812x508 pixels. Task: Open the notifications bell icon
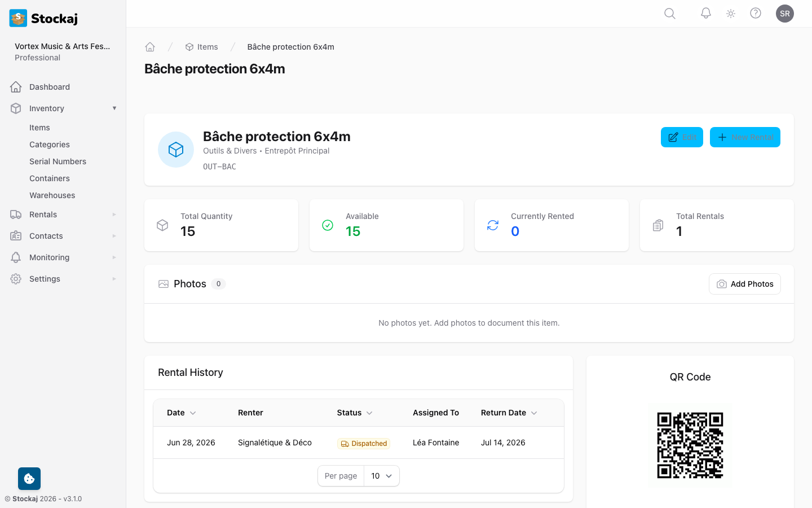[705, 13]
